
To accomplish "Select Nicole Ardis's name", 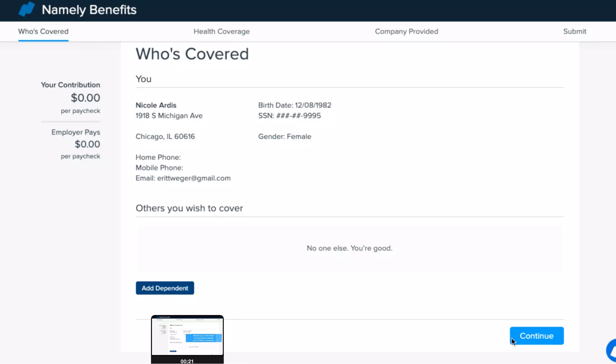I will 156,105.
